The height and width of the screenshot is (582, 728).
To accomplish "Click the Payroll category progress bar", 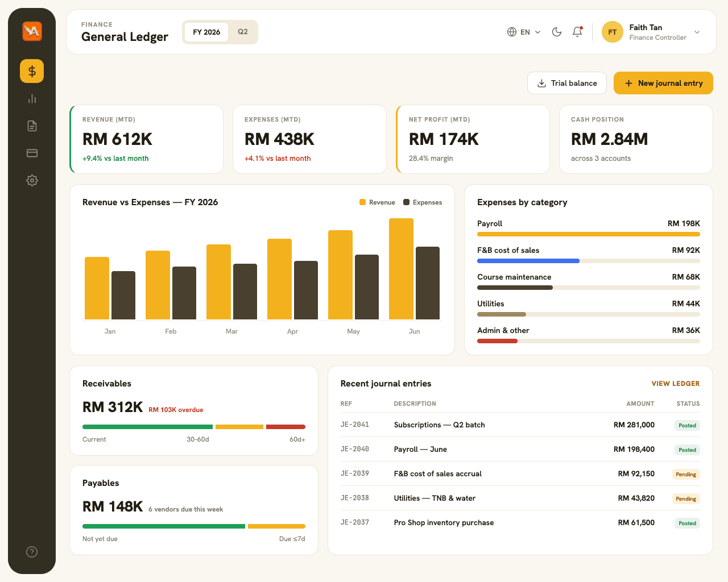I will pos(589,234).
